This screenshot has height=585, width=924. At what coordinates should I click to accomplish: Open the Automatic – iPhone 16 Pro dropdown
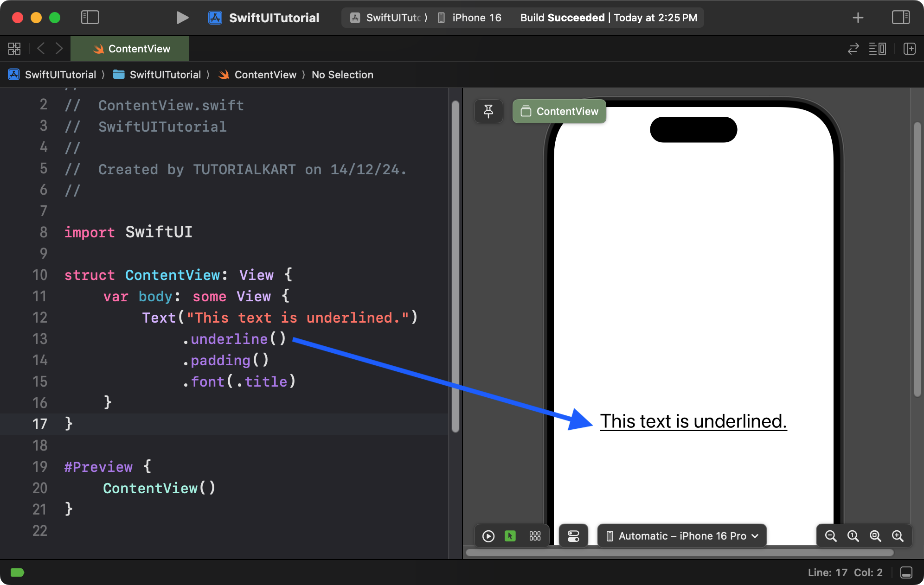pyautogui.click(x=681, y=536)
